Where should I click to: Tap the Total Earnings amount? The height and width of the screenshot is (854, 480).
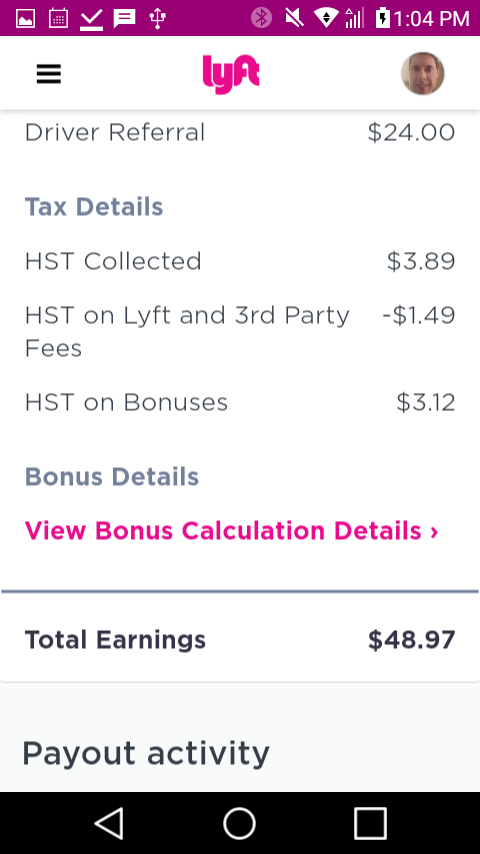pyautogui.click(x=411, y=639)
